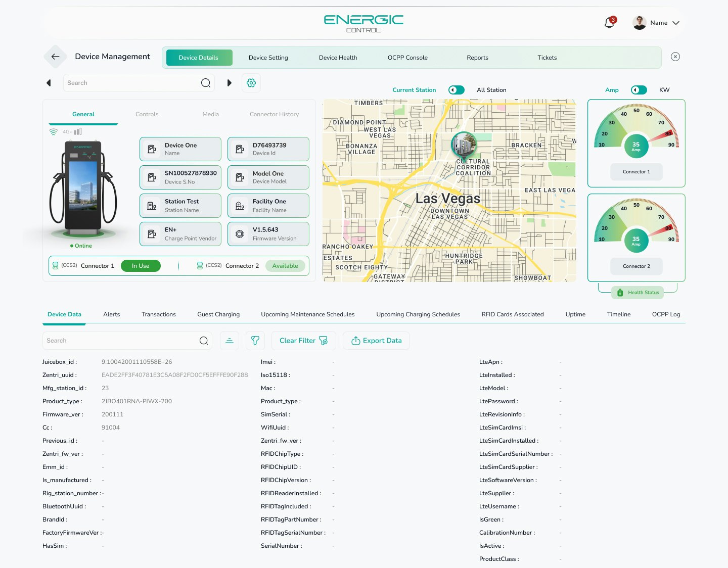The image size is (728, 568).
Task: Select the Media sub-tab
Action: click(211, 114)
